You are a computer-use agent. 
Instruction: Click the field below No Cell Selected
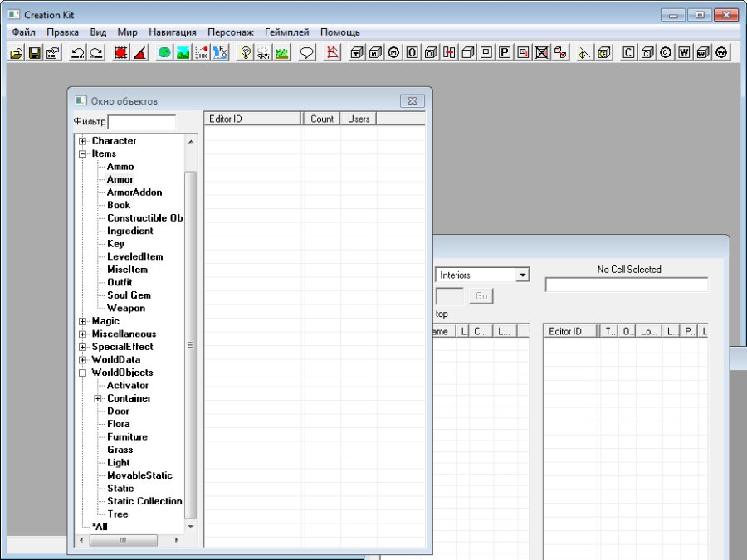pos(627,285)
